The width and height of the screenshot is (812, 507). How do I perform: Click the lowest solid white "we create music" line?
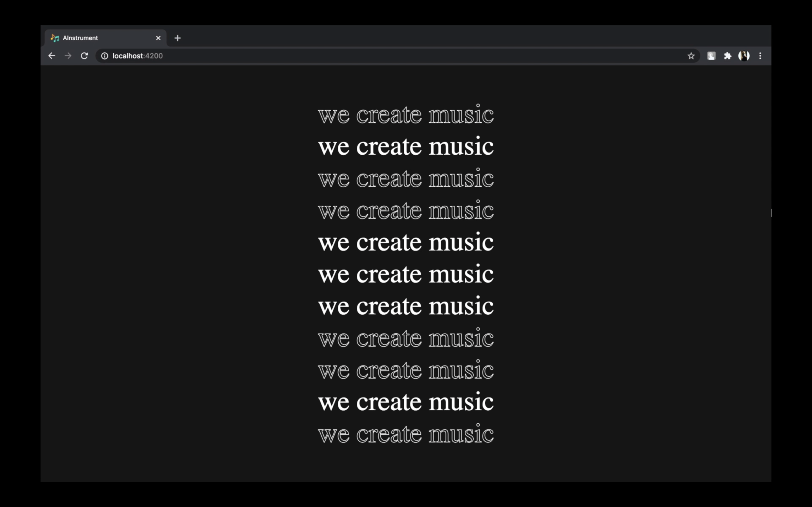click(406, 403)
